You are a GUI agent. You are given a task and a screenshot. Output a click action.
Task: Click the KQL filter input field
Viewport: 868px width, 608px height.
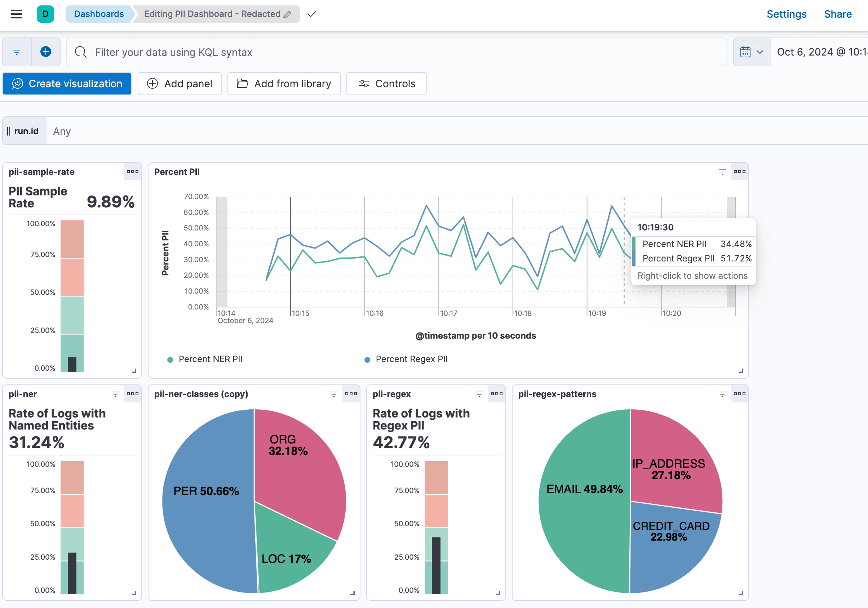point(265,52)
